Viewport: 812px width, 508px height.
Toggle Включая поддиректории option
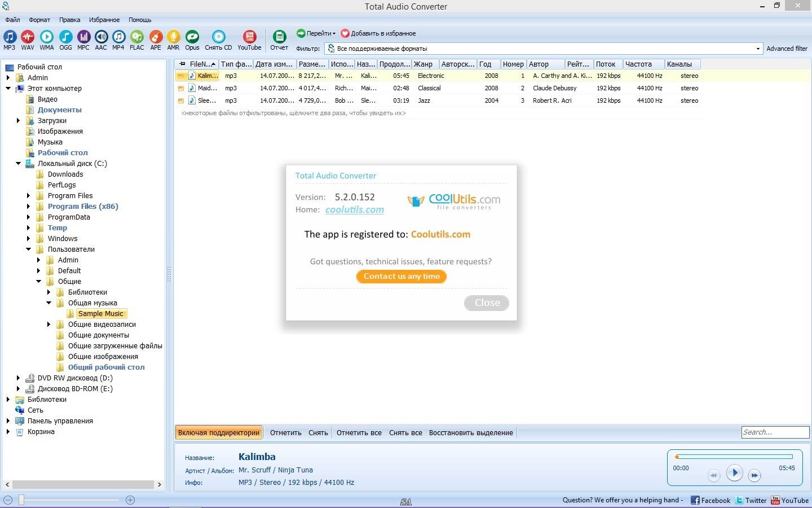[219, 433]
